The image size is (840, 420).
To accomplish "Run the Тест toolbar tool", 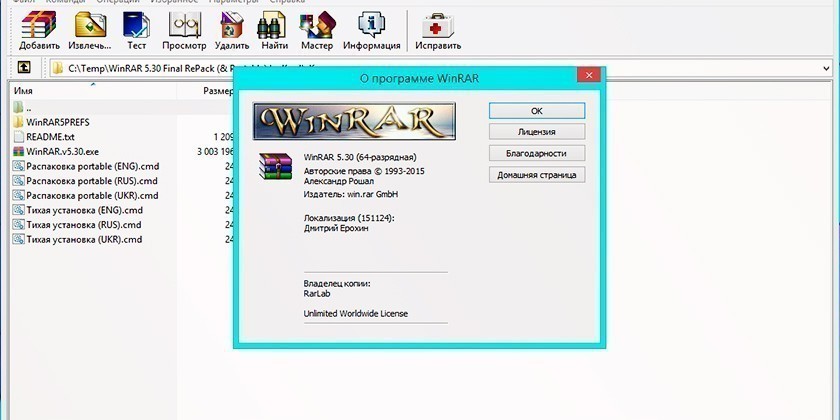I will [137, 31].
